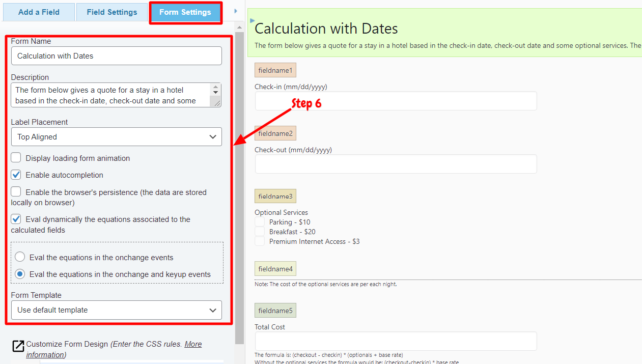Click the Check-in date field
This screenshot has width=642, height=364.
coord(396,101)
